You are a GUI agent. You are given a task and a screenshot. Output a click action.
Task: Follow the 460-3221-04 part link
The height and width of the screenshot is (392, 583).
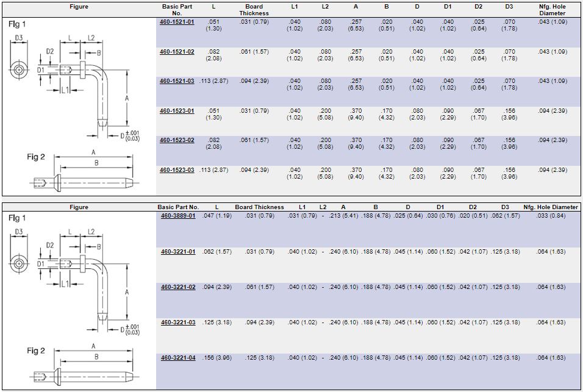pyautogui.click(x=178, y=358)
